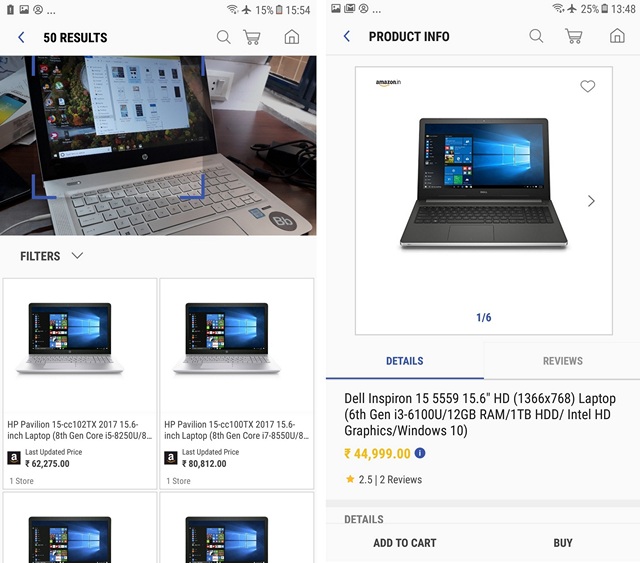This screenshot has height=563, width=640.
Task: Expand the FILTERS dropdown
Action: pos(52,256)
